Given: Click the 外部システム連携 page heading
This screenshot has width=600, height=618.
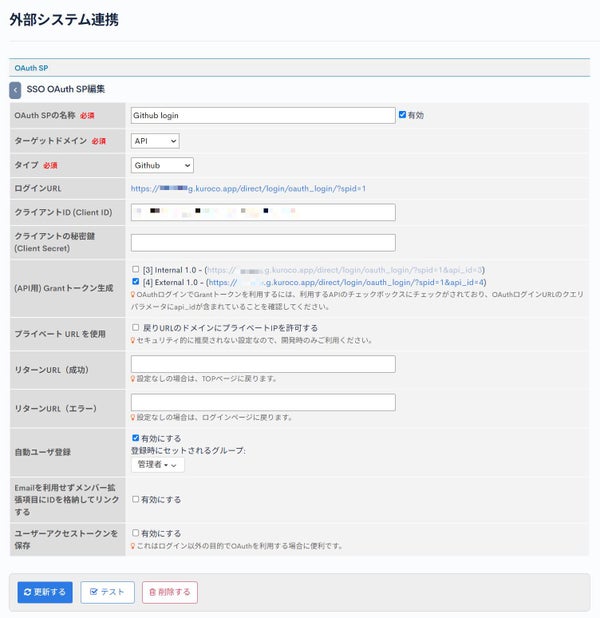Looking at the screenshot, I should (64, 19).
